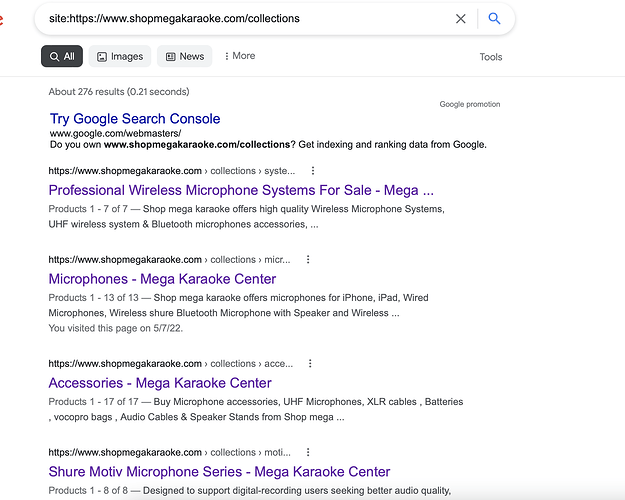625x500 pixels.
Task: Open three-dot menu for Microphones result
Action: [307, 260]
